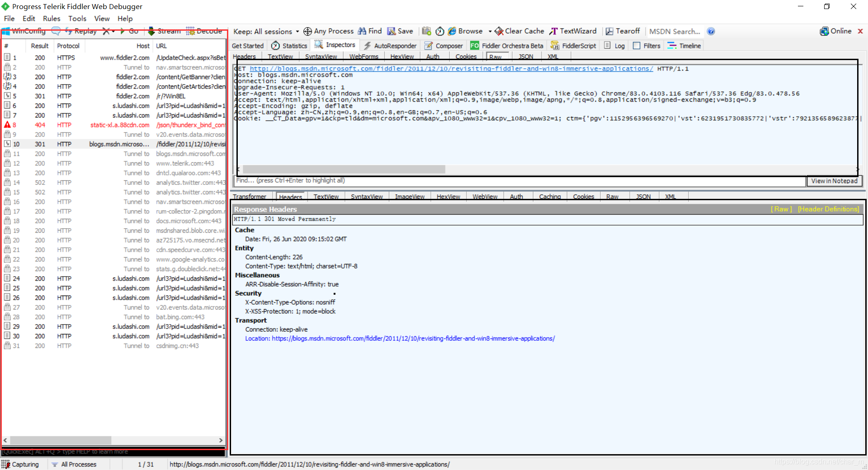Toggle the Filters tab checkbox

point(637,46)
